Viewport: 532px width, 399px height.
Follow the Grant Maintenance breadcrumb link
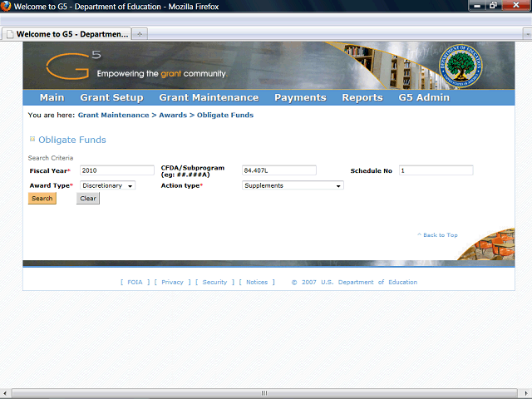[113, 115]
